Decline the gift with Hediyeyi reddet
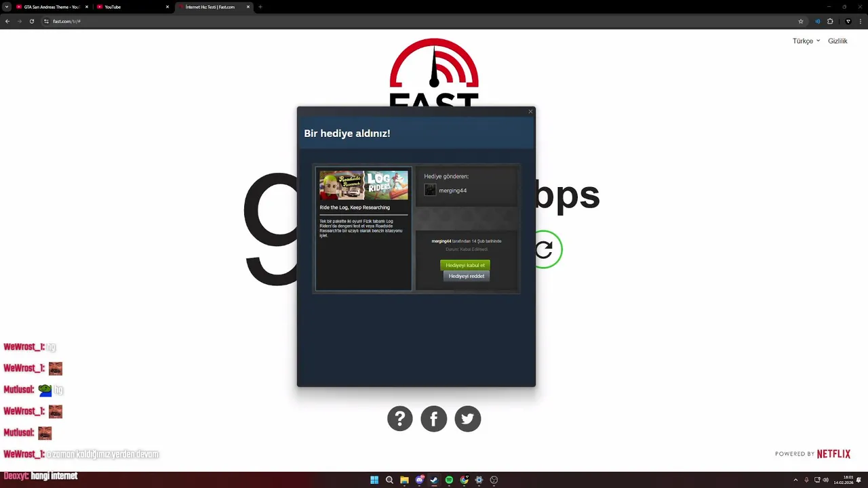 [467, 276]
